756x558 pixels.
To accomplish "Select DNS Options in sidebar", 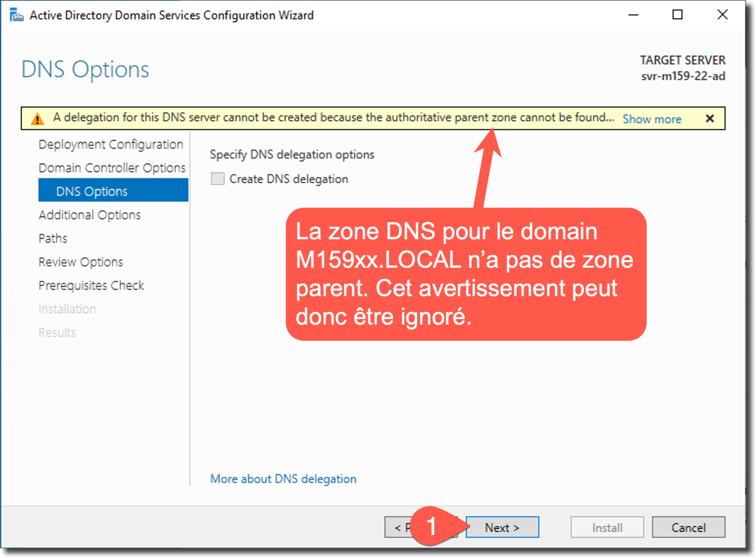I will click(x=113, y=190).
